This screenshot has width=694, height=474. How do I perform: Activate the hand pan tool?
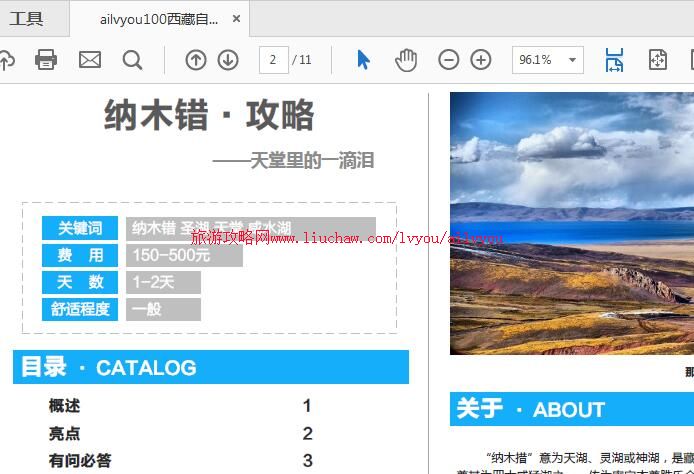405,60
